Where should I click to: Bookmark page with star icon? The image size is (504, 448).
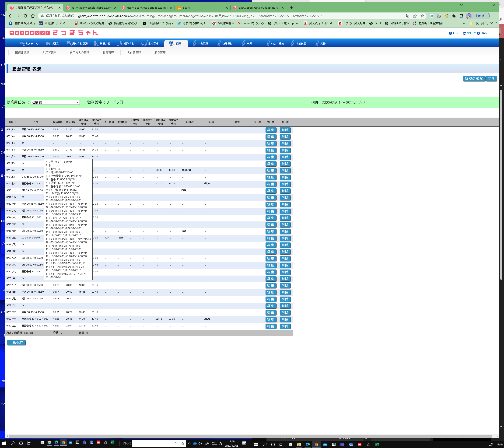point(422,16)
